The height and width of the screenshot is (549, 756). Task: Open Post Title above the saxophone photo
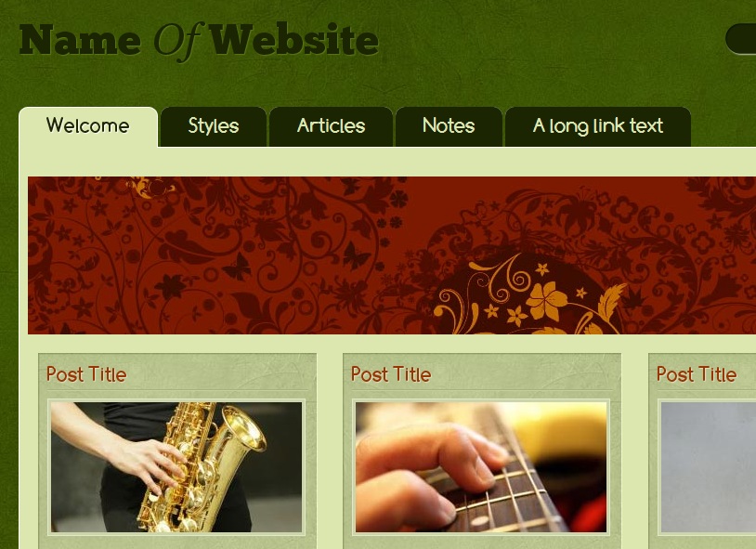pos(86,374)
